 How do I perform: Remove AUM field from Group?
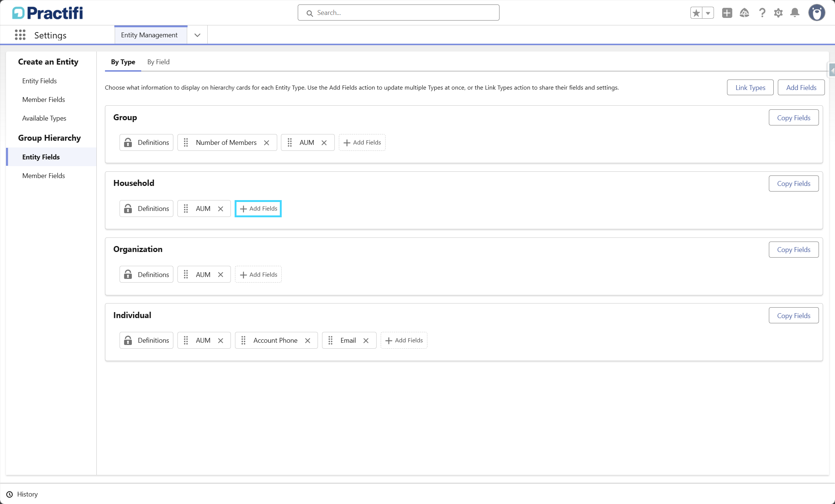324,143
